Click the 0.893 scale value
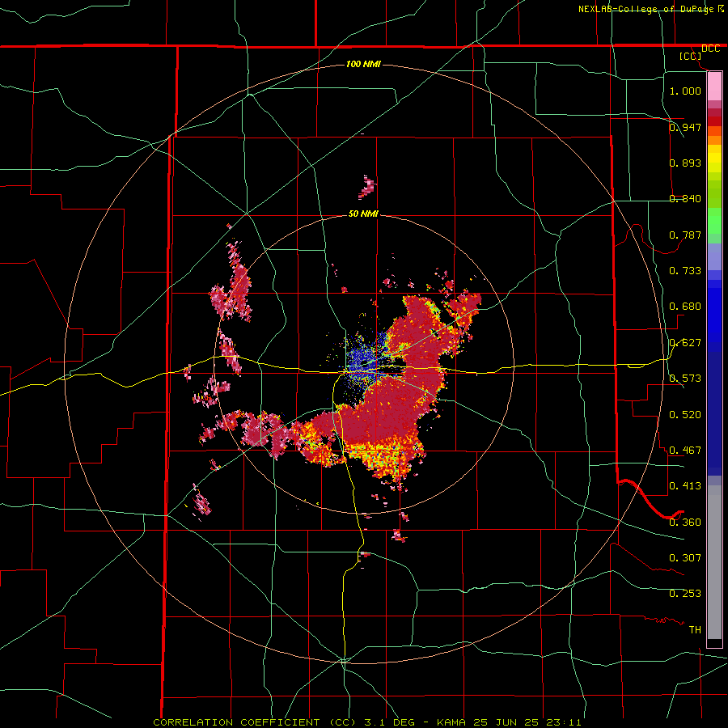Screen dimensions: 728x728 pyautogui.click(x=685, y=163)
